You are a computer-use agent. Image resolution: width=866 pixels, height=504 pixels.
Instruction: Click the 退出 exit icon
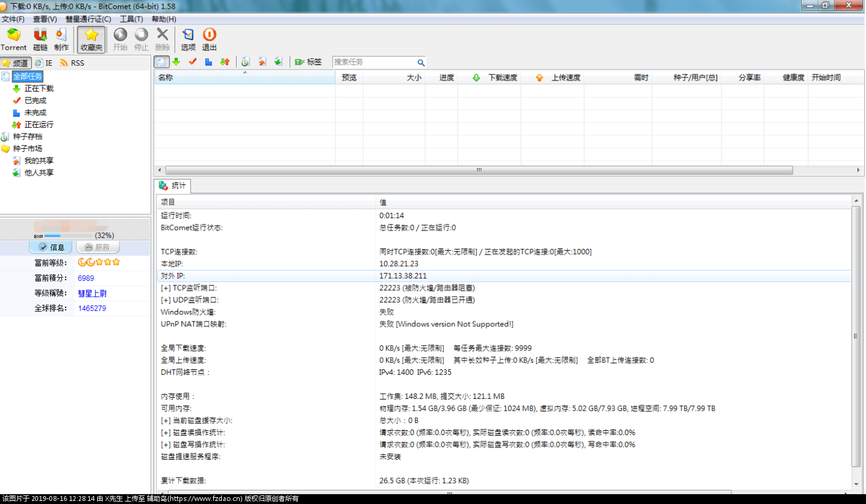click(210, 39)
